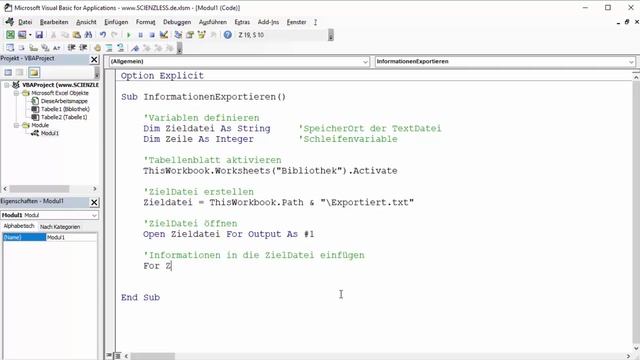
Task: Click the Parameter Info icon
Action: tap(45, 48)
